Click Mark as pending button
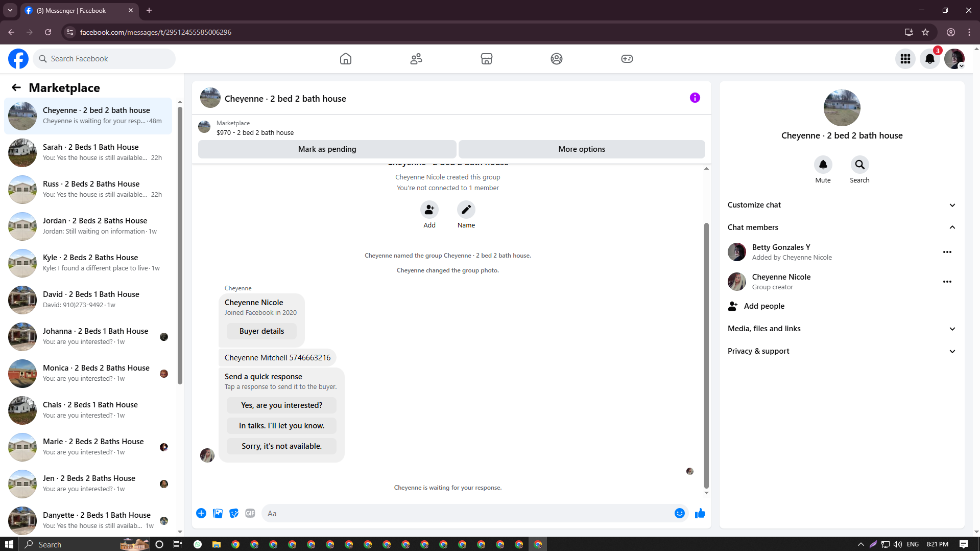 point(327,149)
